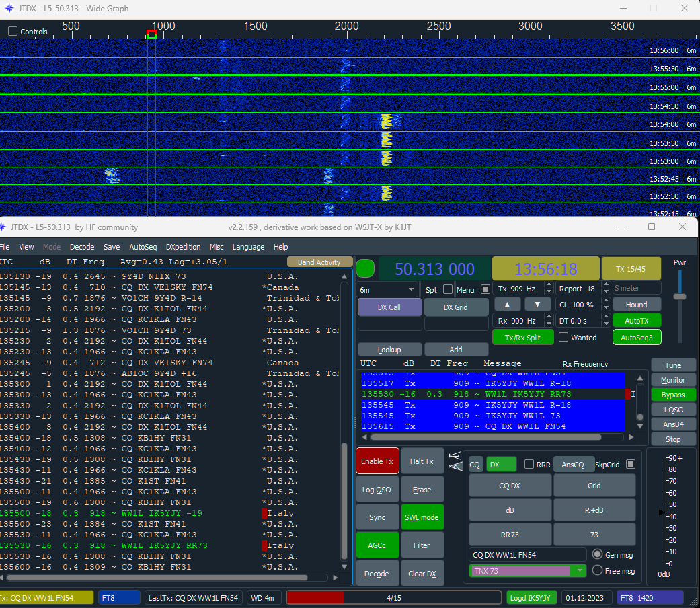
Task: Click the Logd IK5YJY status label
Action: click(x=531, y=597)
